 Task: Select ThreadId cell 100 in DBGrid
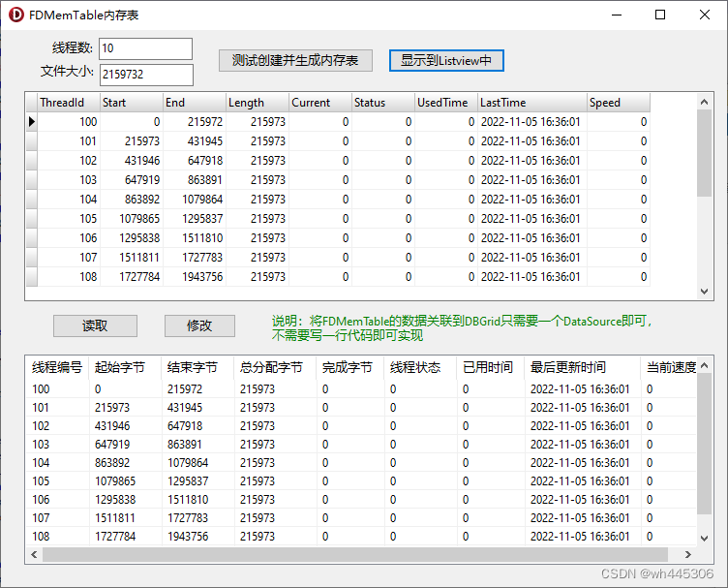pos(69,122)
